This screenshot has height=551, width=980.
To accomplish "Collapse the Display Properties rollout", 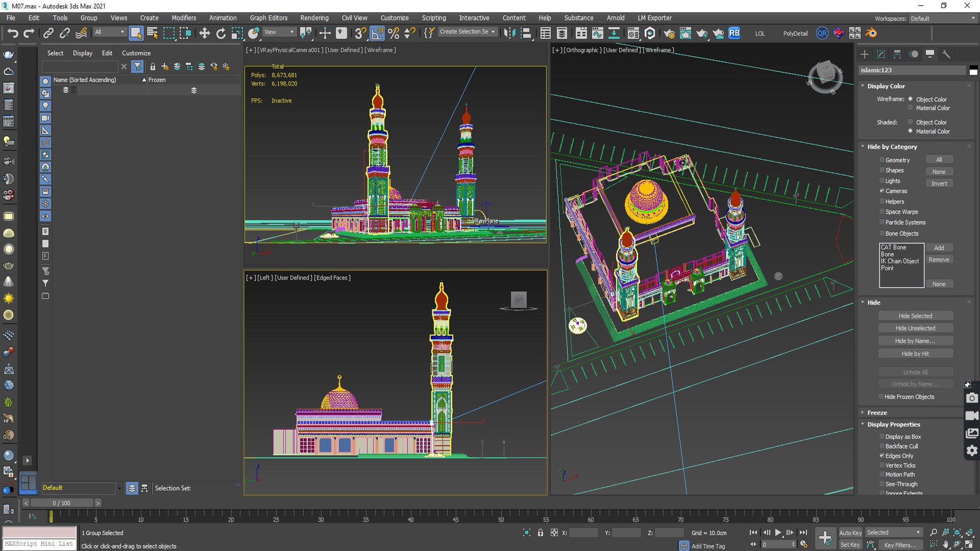I will [893, 424].
